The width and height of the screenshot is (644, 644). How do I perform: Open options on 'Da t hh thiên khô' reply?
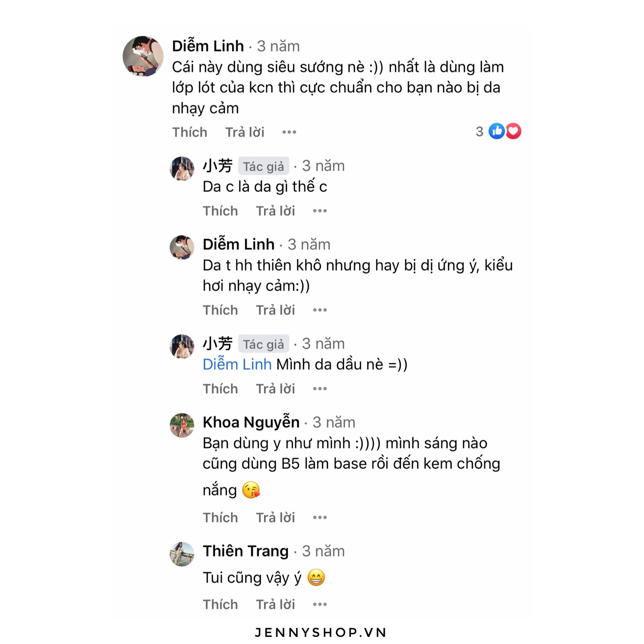pos(320,310)
